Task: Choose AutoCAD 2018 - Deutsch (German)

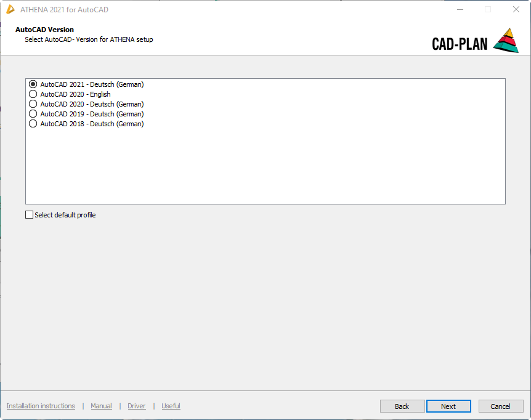Action: click(x=33, y=124)
